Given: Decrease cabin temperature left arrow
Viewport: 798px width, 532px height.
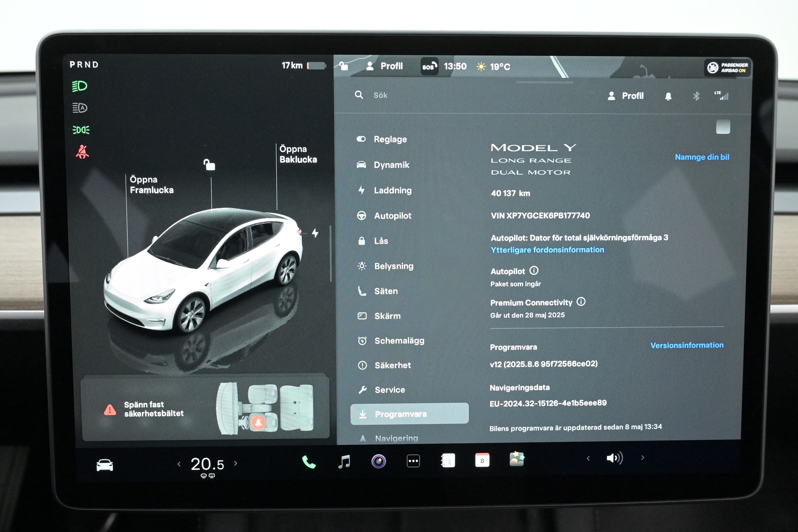Looking at the screenshot, I should coord(179,464).
